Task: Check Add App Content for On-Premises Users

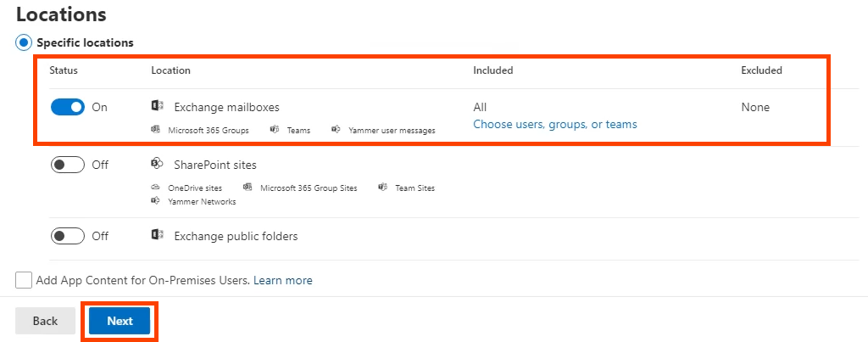Action: 24,280
